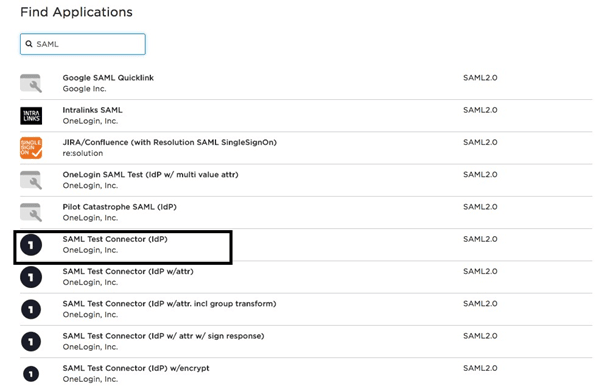Click SAML2.0 label on the w/encrypt row

pyautogui.click(x=480, y=368)
